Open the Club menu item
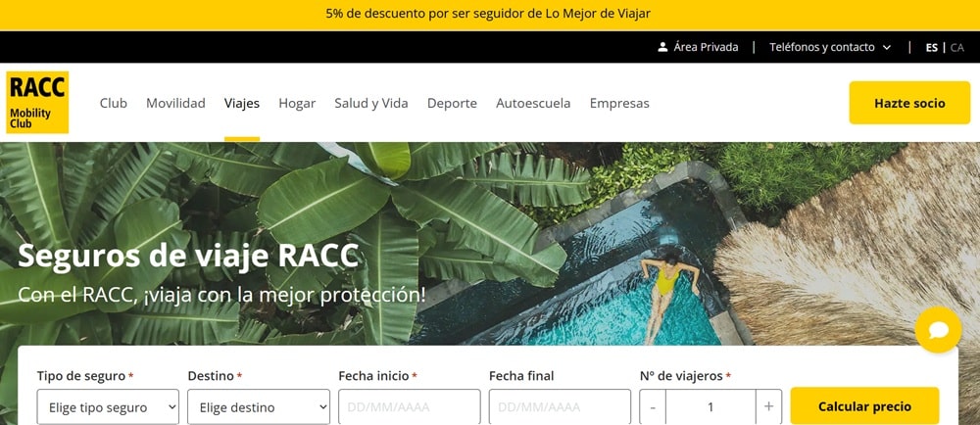980x425 pixels. coord(113,104)
